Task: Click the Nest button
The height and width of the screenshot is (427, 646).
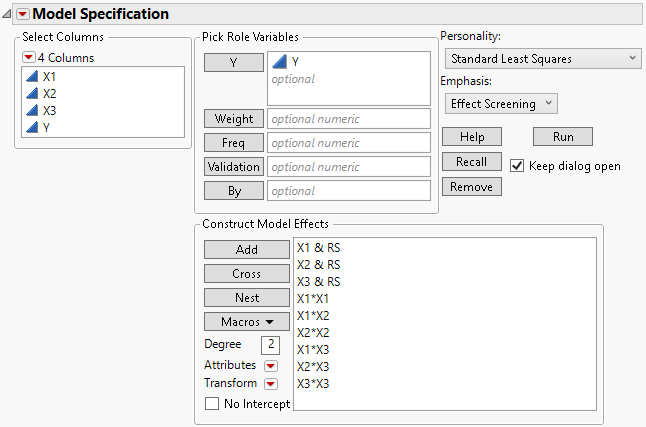Action: pos(247,298)
